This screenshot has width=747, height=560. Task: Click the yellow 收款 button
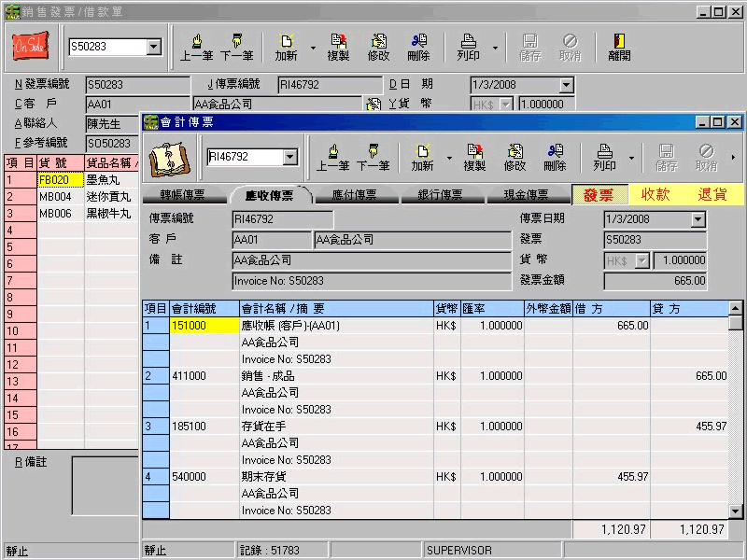click(x=656, y=195)
